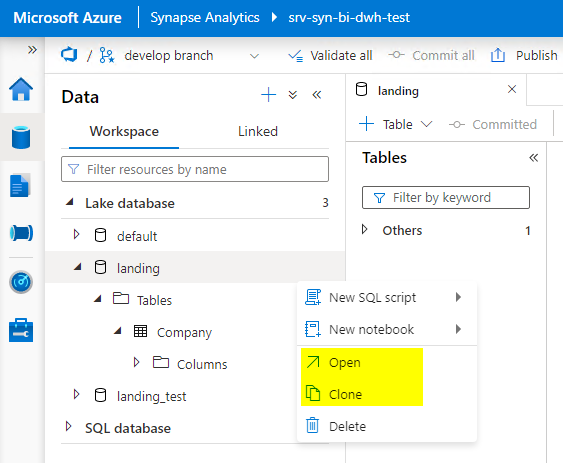
Task: Focus the Filter by keyword field
Action: point(446,197)
